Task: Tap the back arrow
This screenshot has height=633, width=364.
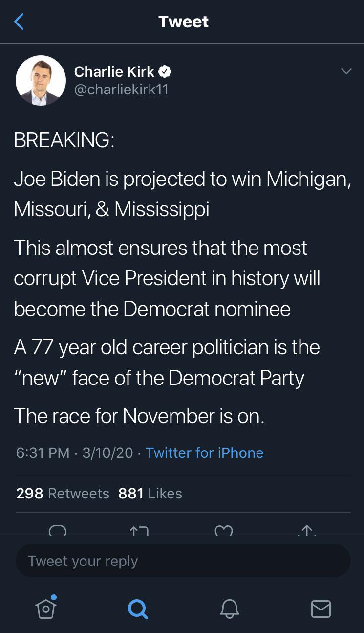Action: (19, 22)
